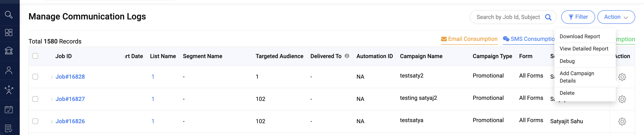This screenshot has height=135, width=644.
Task: Open the institution building icon in sidebar
Action: click(x=9, y=51)
